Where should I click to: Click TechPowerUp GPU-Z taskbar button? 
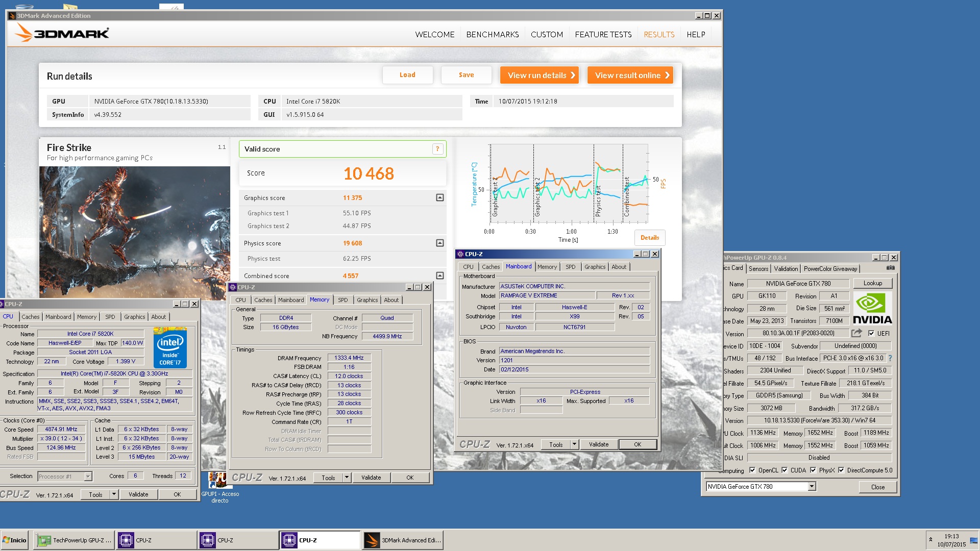pyautogui.click(x=75, y=540)
